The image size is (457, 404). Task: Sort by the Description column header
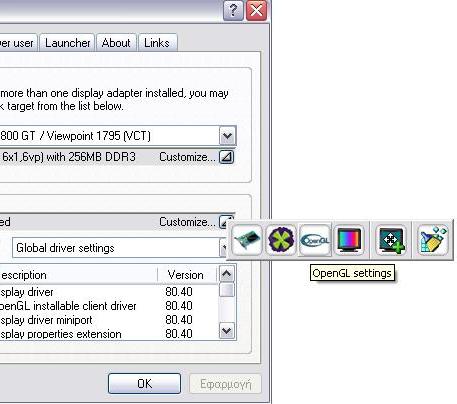pos(78,275)
